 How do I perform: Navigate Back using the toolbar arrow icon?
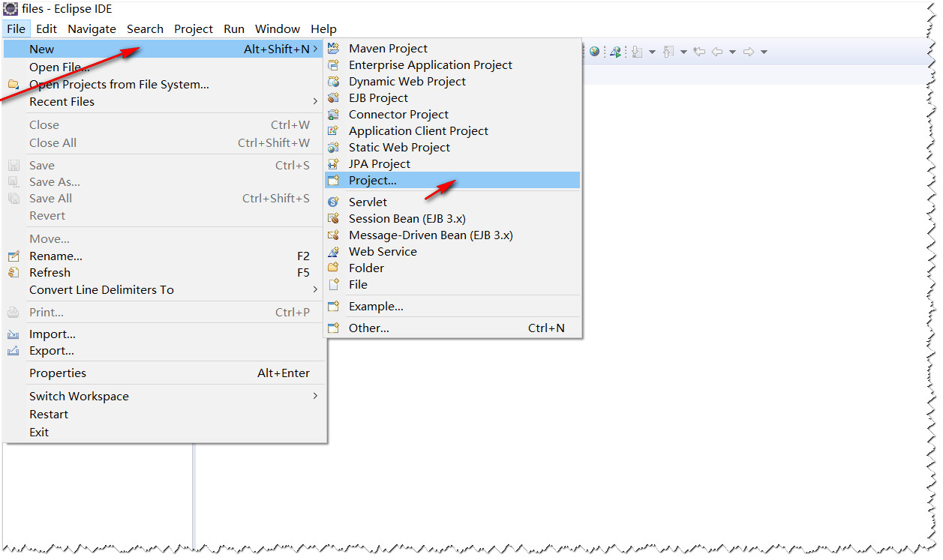(x=717, y=51)
